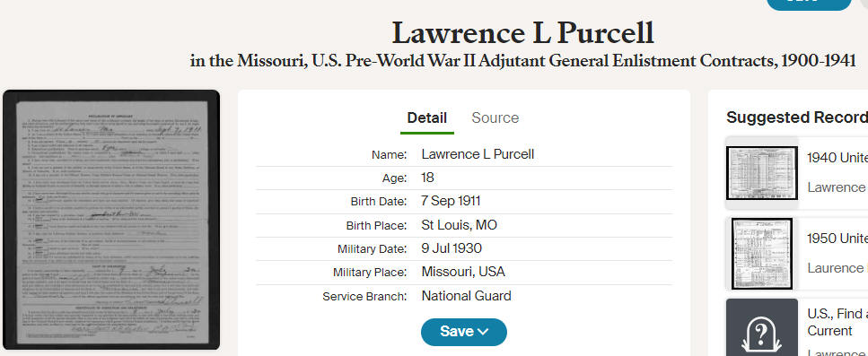Select the Detail tab

[x=426, y=117]
